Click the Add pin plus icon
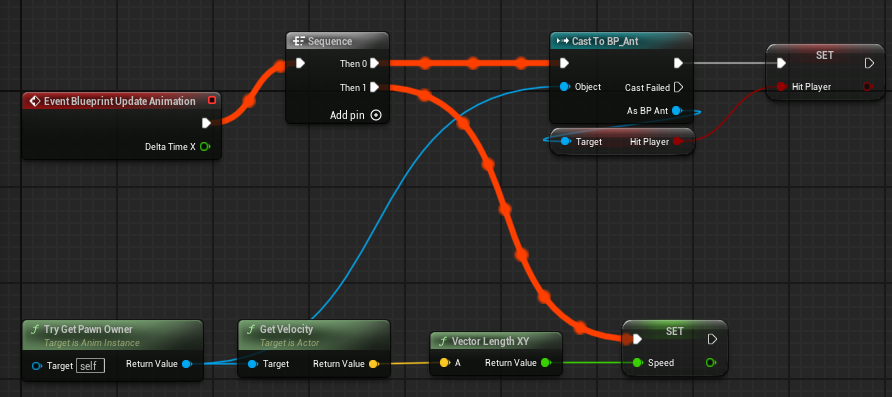This screenshot has width=892, height=397. [376, 115]
